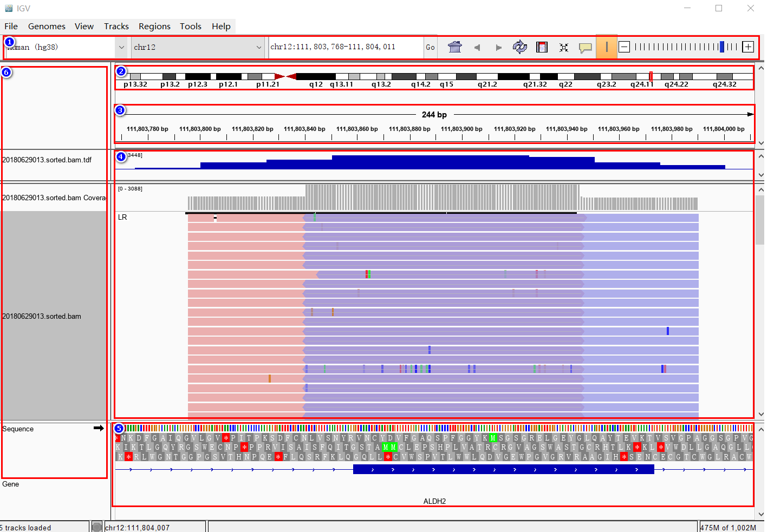Open the Regions menu
The image size is (774, 532).
[x=154, y=26]
